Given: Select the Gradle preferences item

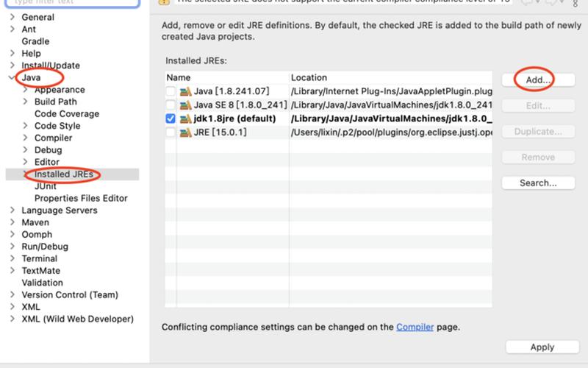Looking at the screenshot, I should click(35, 41).
